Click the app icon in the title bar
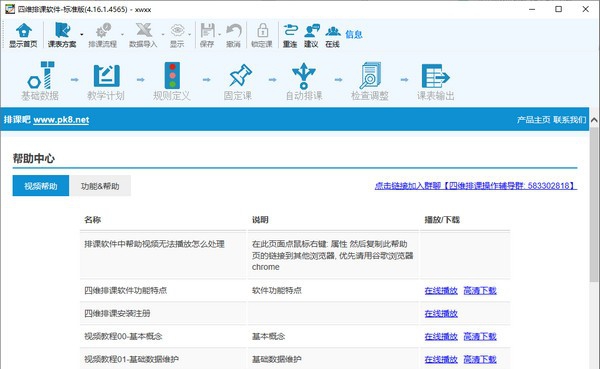This screenshot has width=600, height=369. (x=10, y=9)
